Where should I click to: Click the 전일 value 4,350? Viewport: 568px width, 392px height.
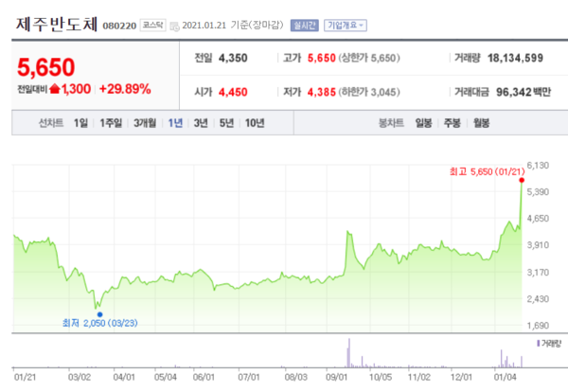coord(233,58)
